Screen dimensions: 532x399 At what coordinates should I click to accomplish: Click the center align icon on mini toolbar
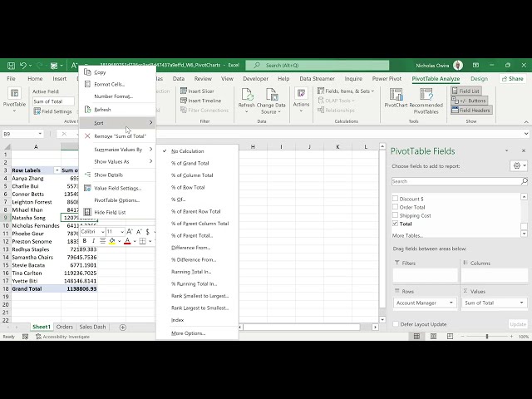pos(102,241)
